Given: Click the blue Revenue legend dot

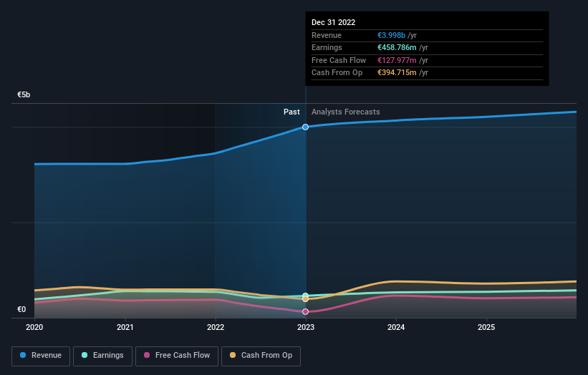Looking at the screenshot, I should coord(23,355).
